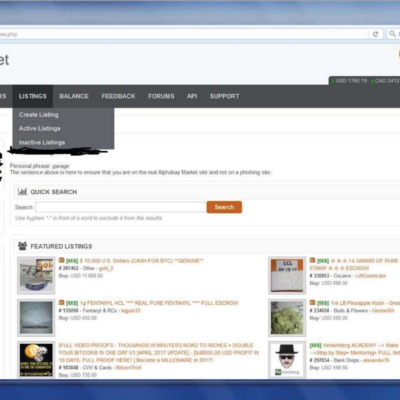Viewport: 400px width, 400px height.
Task: Go to the FEEDBACK section
Action: [118, 96]
